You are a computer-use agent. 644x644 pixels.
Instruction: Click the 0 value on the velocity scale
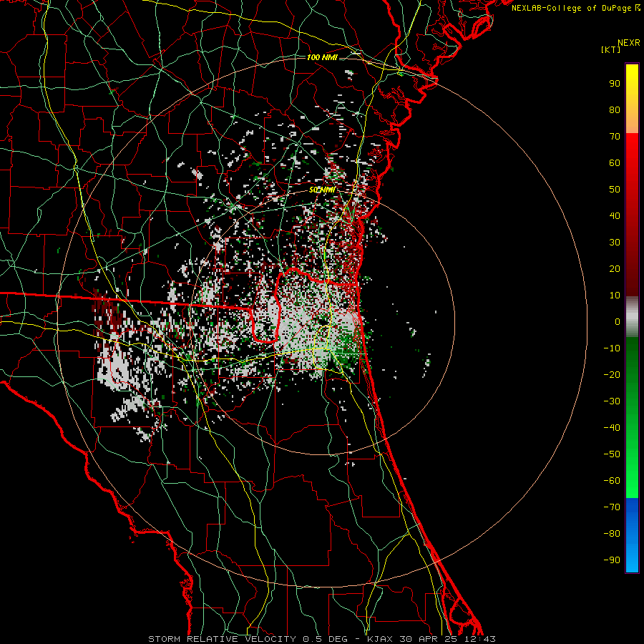[618, 322]
